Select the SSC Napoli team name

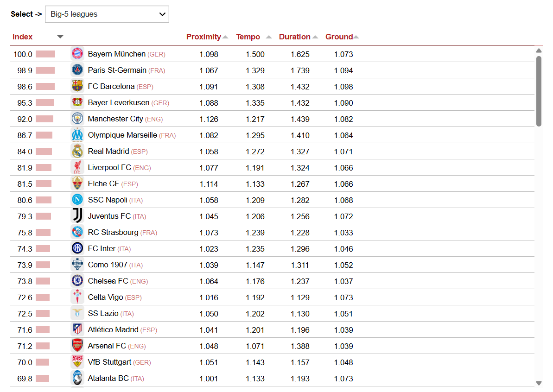pos(107,200)
